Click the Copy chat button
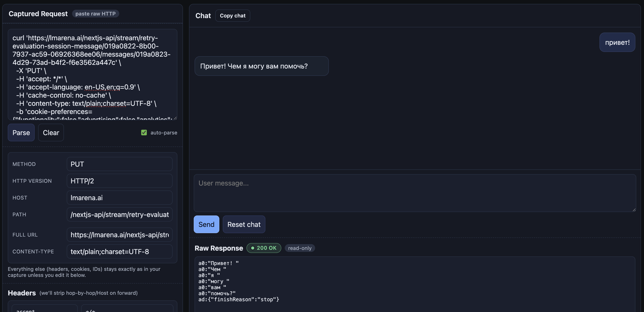 232,16
